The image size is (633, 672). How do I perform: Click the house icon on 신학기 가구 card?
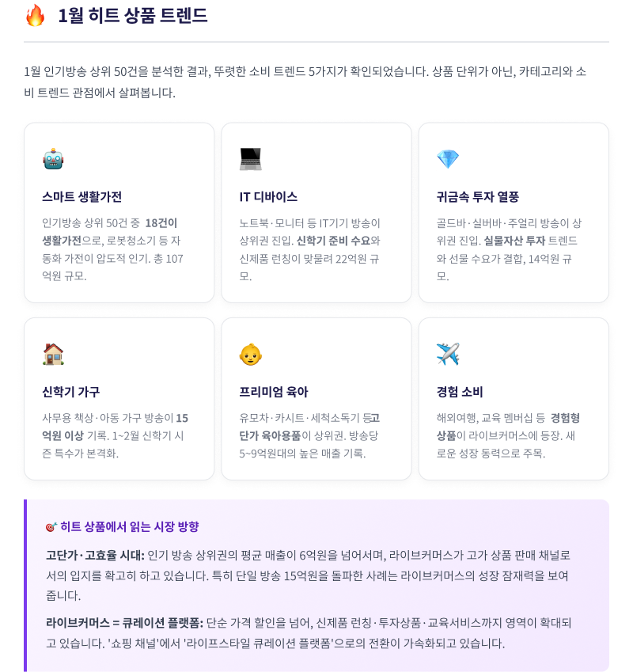tap(53, 354)
